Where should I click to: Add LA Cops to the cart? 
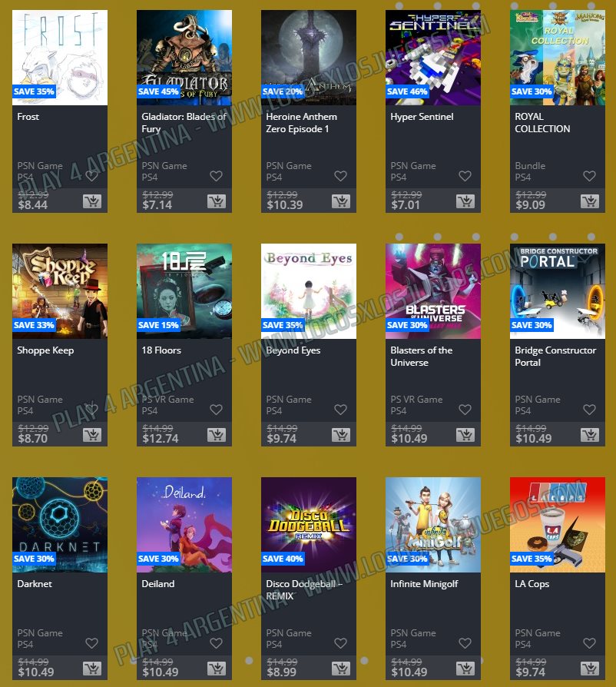click(x=590, y=669)
